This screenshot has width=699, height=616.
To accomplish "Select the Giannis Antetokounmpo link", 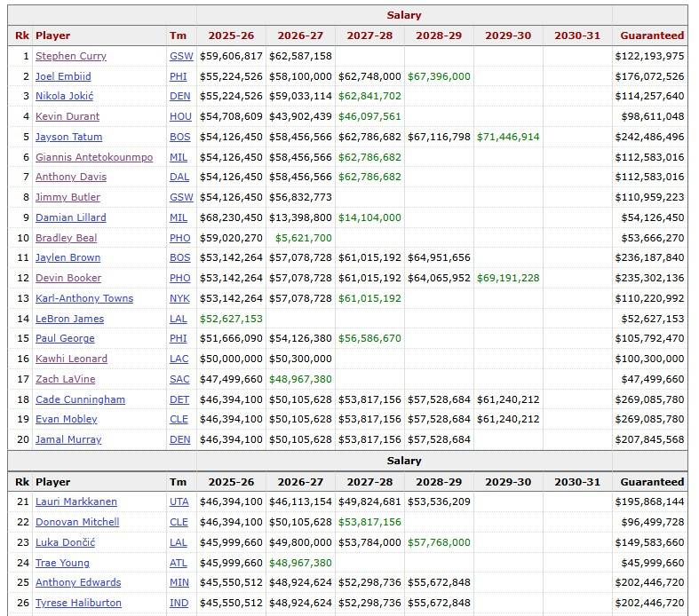I will [93, 157].
